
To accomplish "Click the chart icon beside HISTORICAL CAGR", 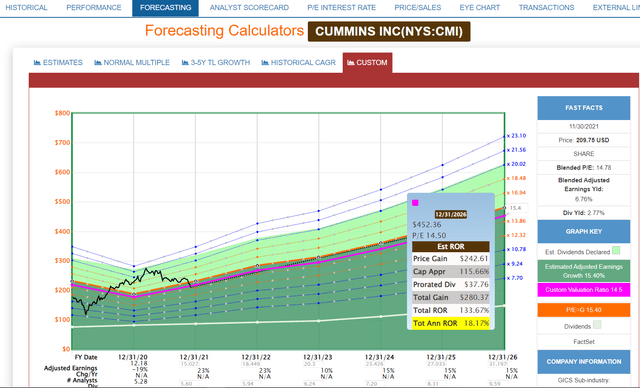I will [x=265, y=62].
